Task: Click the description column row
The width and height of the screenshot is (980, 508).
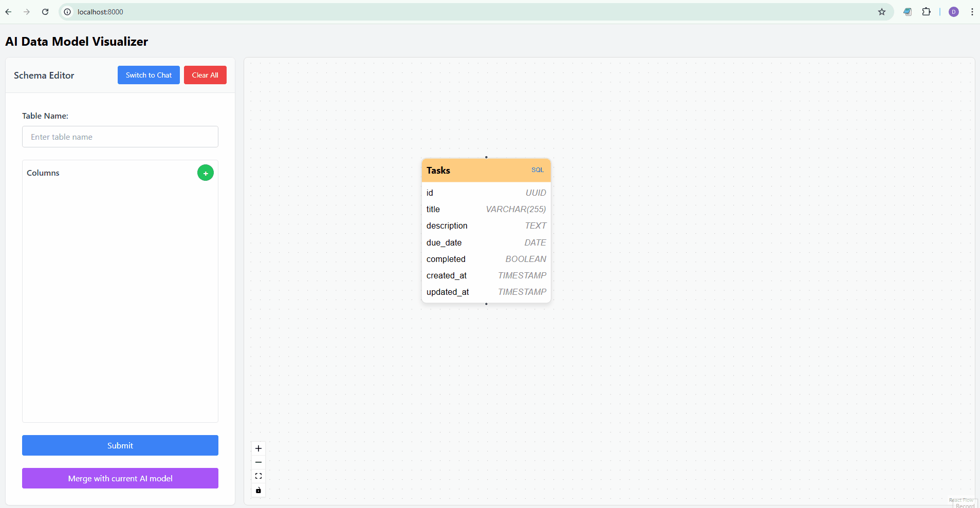Action: tap(486, 225)
